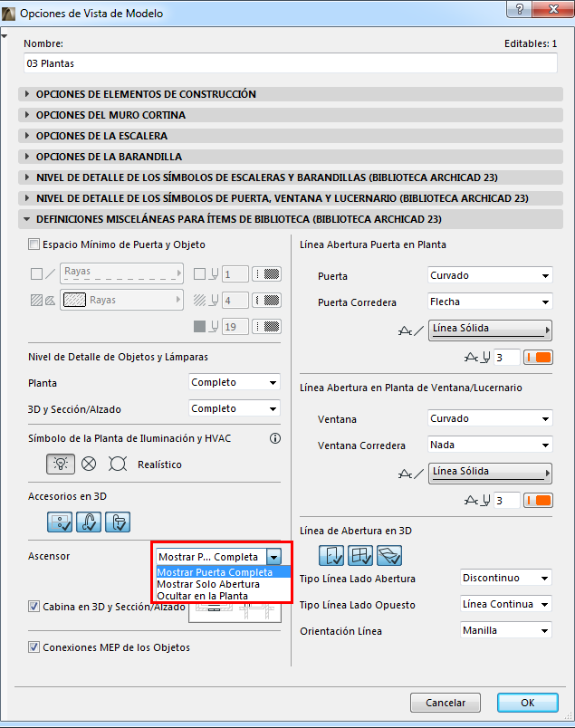This screenshot has width=575, height=728.
Task: Toggle door opening line 3D icon
Action: (331, 555)
